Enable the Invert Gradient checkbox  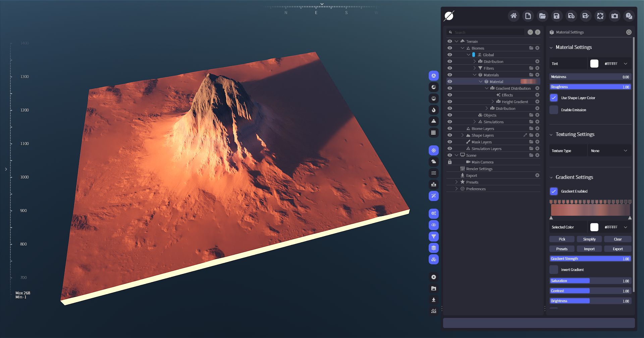point(554,270)
